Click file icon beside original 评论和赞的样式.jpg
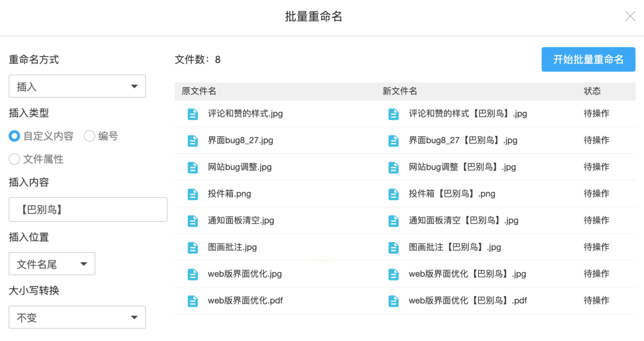Screen dimensions: 644x341 pos(192,114)
